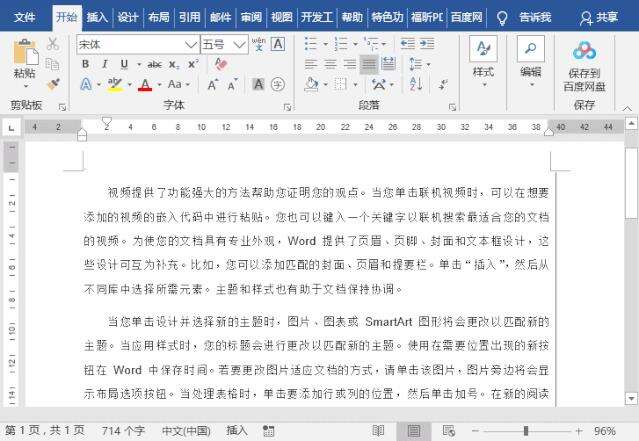Switch to read mode view icon
This screenshot has width=639, height=441.
378,431
